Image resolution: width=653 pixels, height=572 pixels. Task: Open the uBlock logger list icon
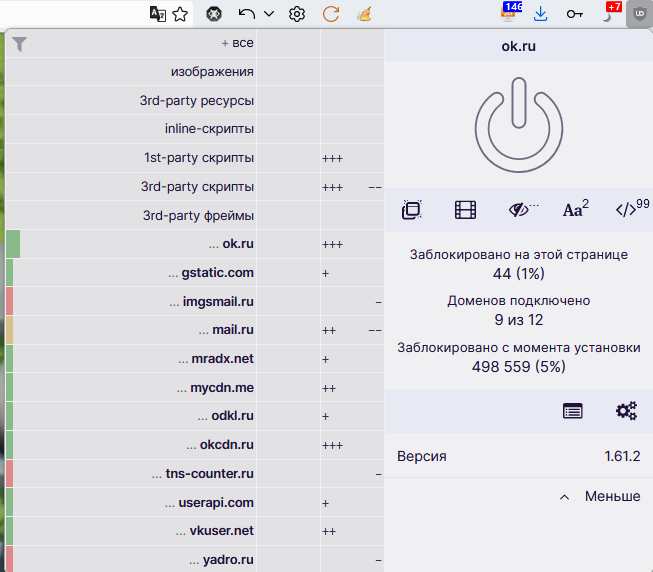point(573,411)
